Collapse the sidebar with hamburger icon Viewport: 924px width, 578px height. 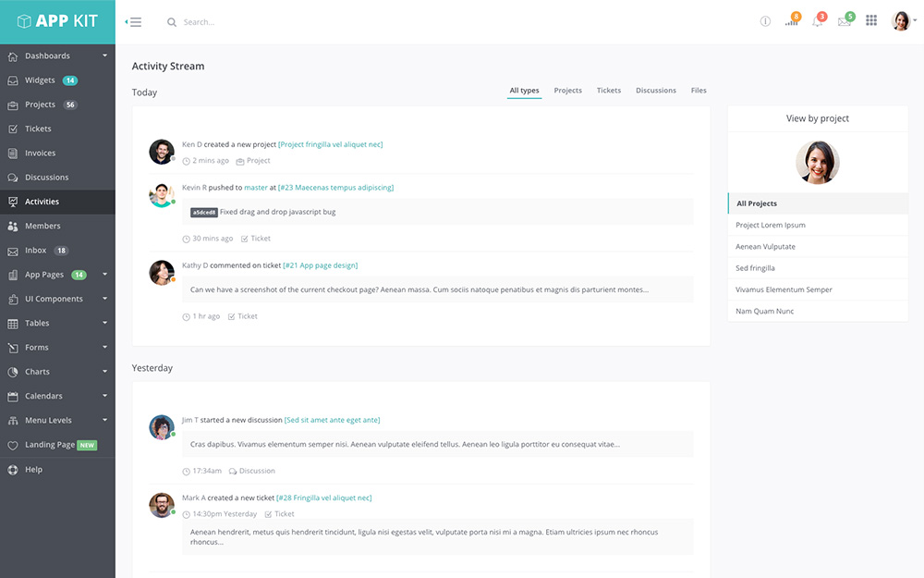(x=134, y=22)
